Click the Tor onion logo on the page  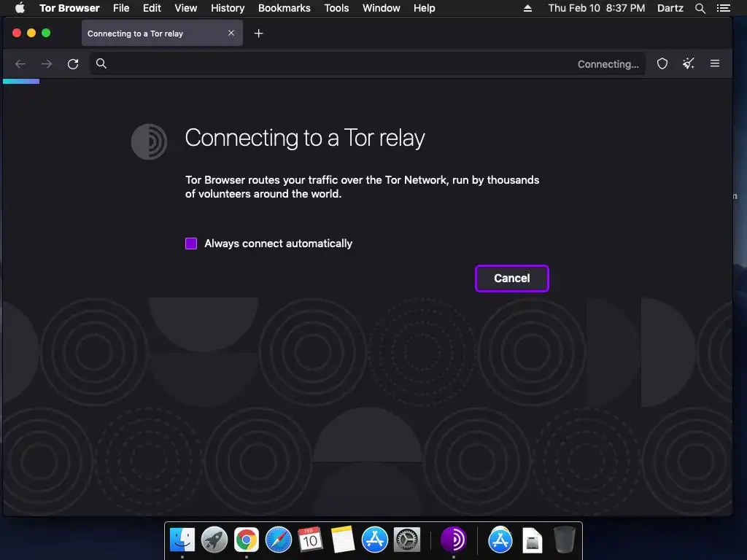click(149, 141)
